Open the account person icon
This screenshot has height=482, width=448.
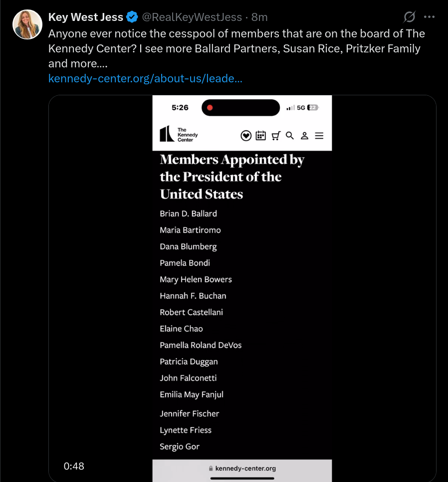(x=304, y=136)
